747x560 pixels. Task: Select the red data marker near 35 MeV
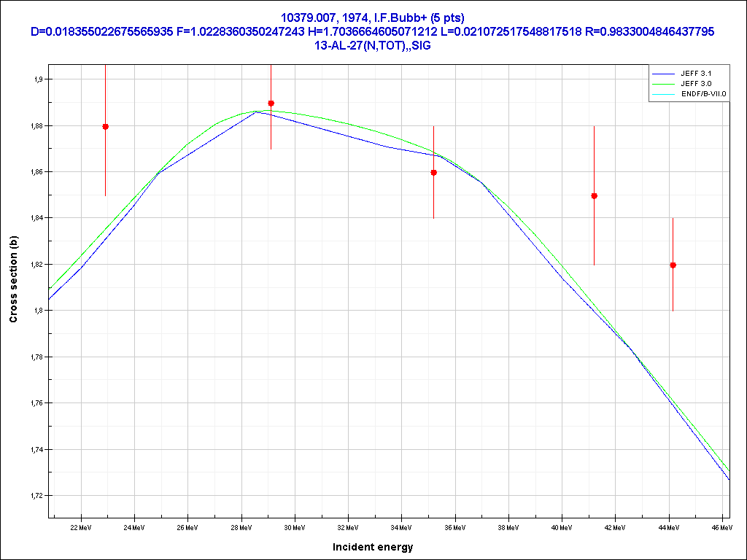click(x=433, y=173)
